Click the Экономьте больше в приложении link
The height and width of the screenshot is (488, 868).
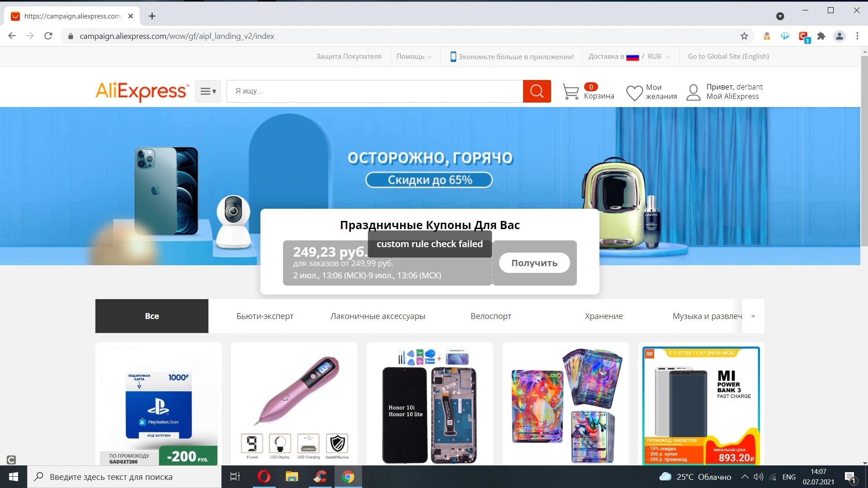click(516, 56)
